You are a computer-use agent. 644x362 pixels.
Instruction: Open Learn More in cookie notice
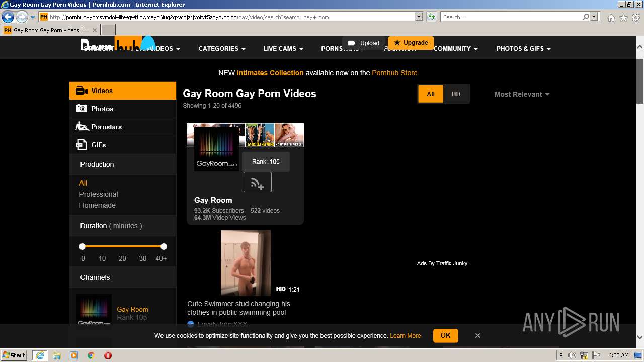point(405,336)
